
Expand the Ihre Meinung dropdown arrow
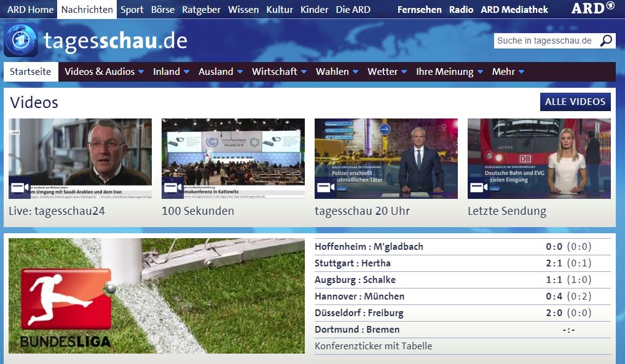pyautogui.click(x=480, y=72)
